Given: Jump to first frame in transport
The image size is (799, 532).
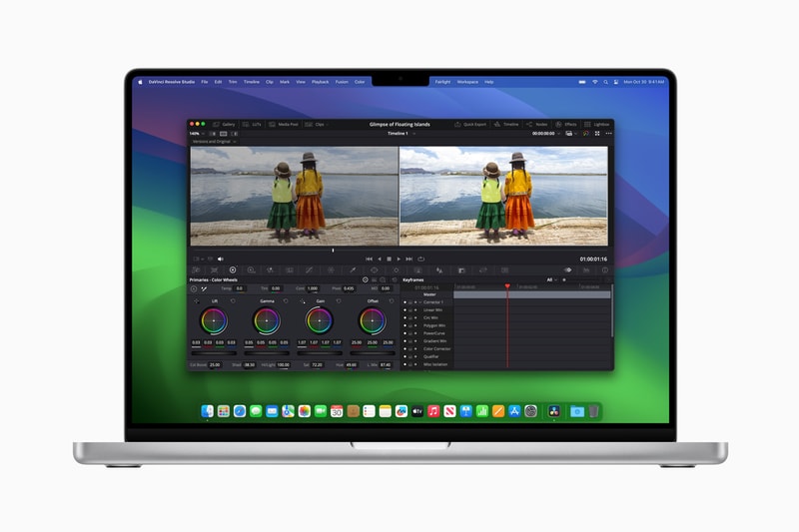Looking at the screenshot, I should point(369,260).
